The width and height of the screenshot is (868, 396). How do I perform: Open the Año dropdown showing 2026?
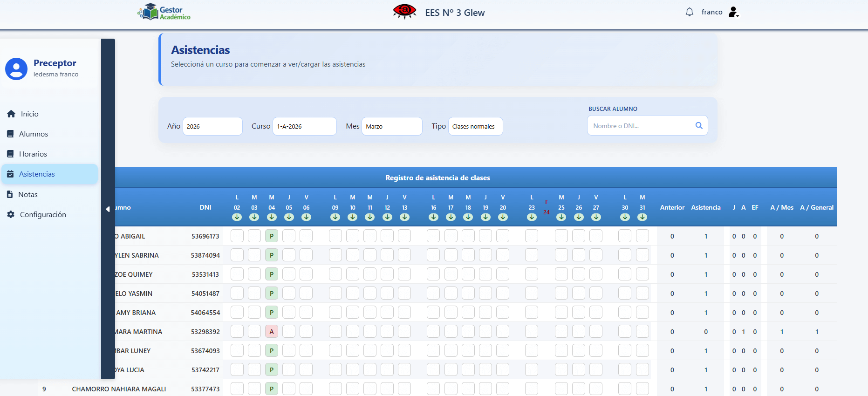point(212,126)
